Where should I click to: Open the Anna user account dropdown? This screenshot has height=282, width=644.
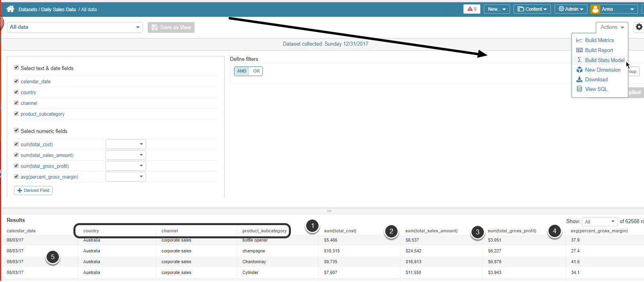pos(614,9)
